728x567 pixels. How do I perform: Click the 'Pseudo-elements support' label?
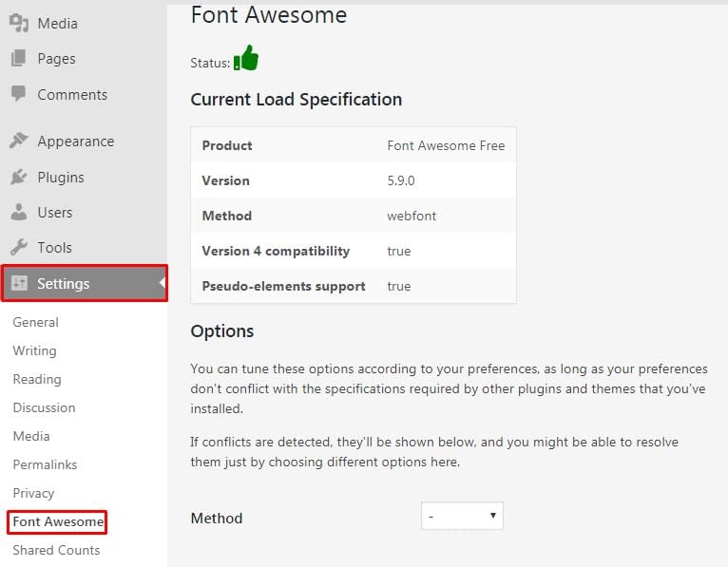click(283, 286)
